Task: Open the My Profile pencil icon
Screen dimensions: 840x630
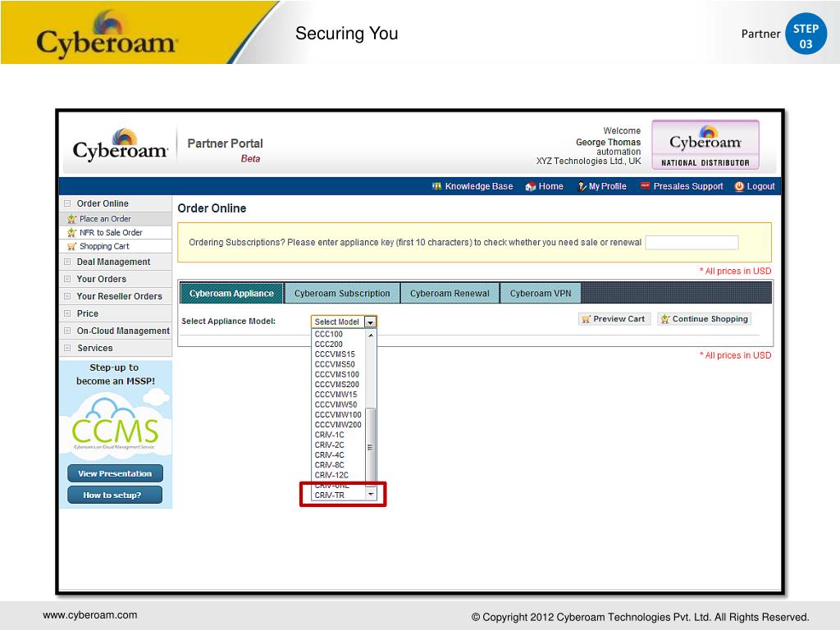Action: point(582,186)
